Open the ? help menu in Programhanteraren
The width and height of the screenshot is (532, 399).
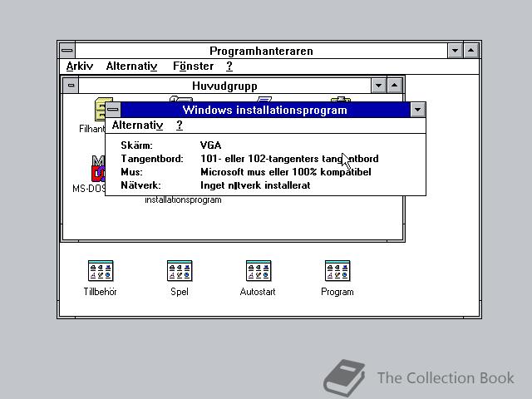[x=229, y=66]
